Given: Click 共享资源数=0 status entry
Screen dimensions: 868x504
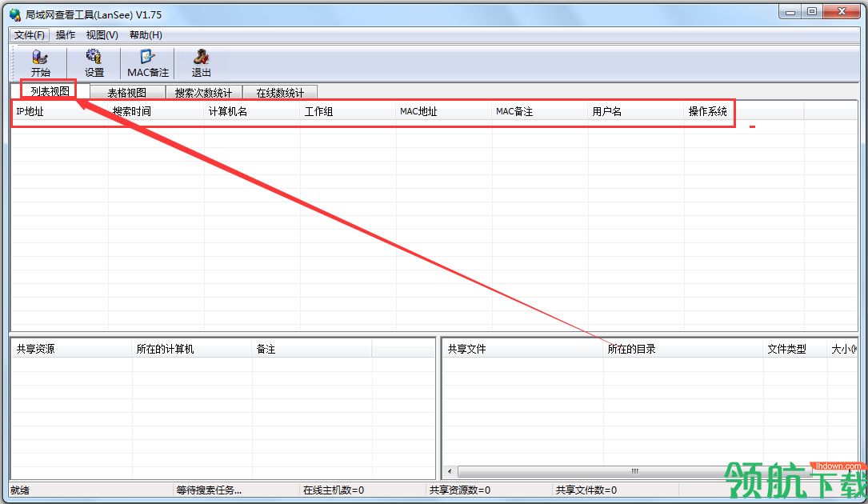Looking at the screenshot, I should [459, 490].
